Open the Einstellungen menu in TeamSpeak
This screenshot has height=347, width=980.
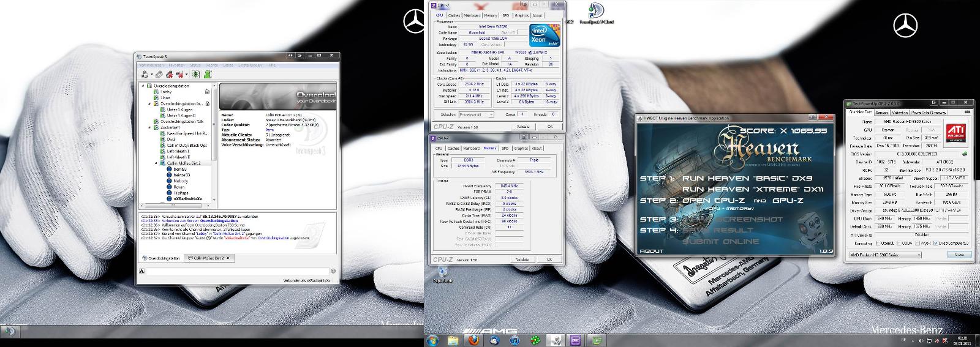click(250, 65)
